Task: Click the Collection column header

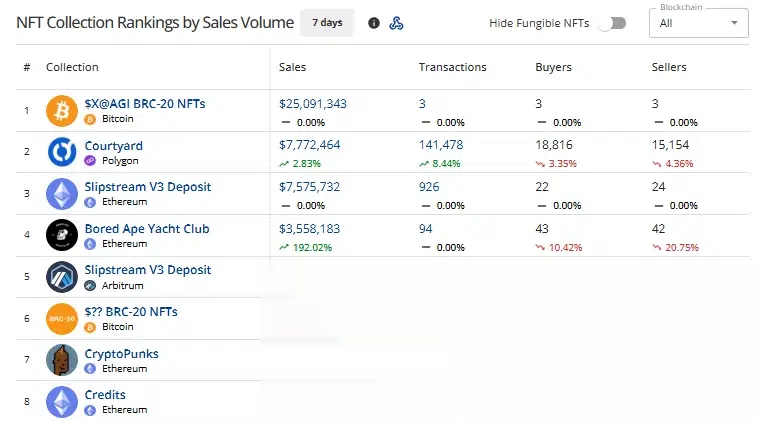Action: [x=72, y=67]
